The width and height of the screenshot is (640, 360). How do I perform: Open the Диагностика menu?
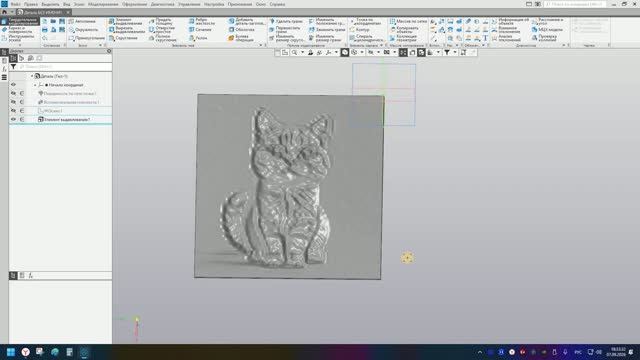tap(162, 4)
